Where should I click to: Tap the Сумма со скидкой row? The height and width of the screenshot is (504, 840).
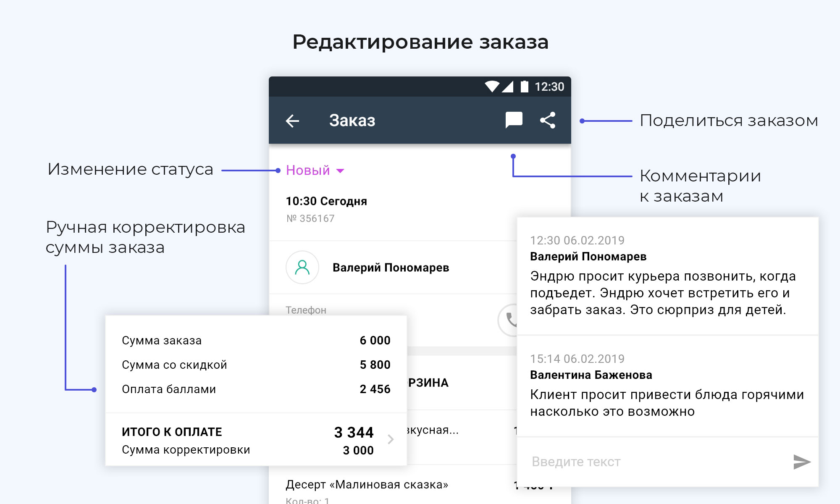pyautogui.click(x=256, y=365)
